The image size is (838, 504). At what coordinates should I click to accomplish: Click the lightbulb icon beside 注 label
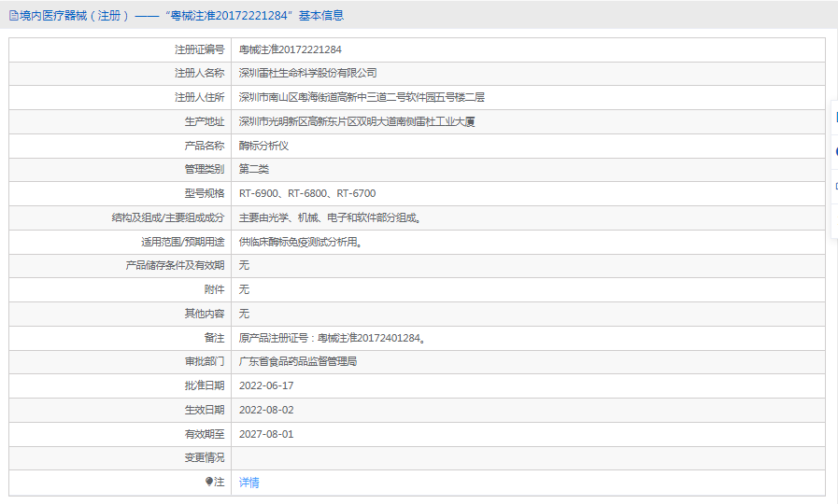pos(209,482)
